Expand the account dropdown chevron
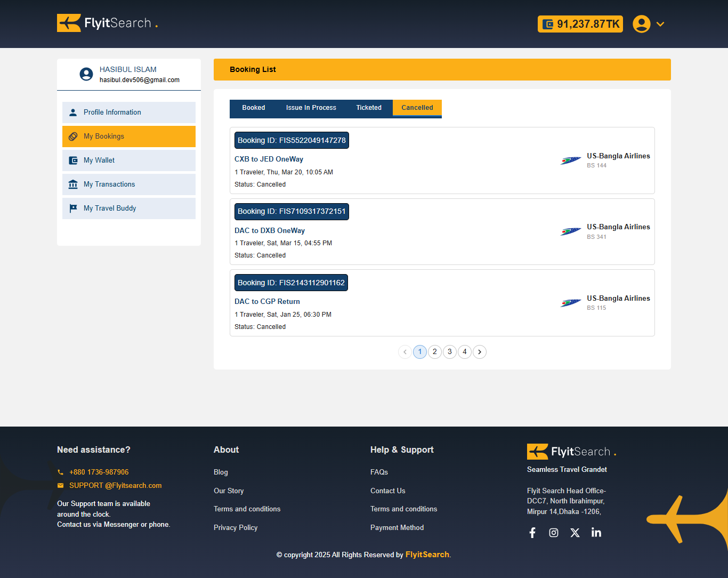728x578 pixels. [x=660, y=24]
